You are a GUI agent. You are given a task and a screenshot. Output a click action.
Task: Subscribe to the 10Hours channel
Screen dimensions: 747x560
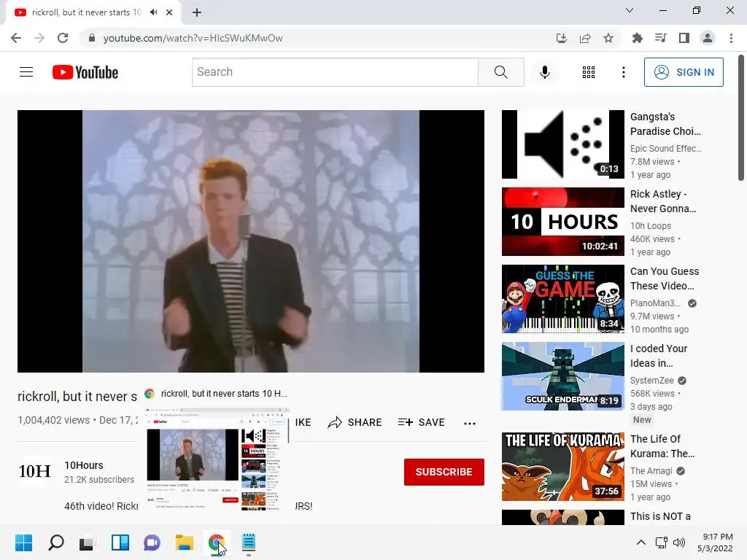tap(444, 472)
